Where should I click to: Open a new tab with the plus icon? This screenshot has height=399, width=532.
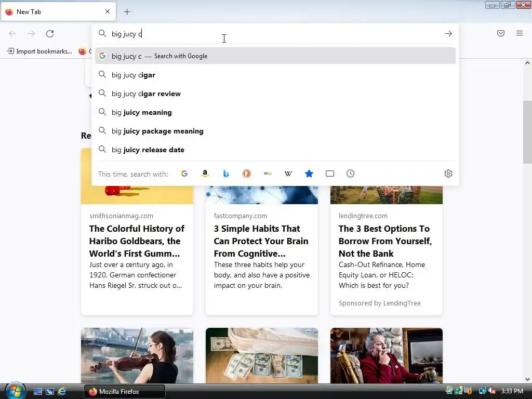(127, 12)
